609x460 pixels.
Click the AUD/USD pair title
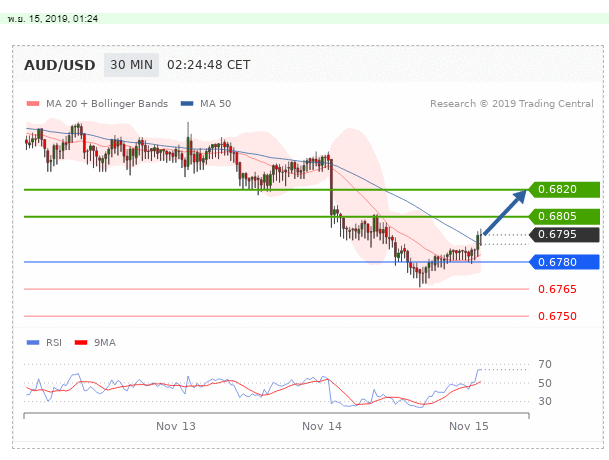coord(59,65)
